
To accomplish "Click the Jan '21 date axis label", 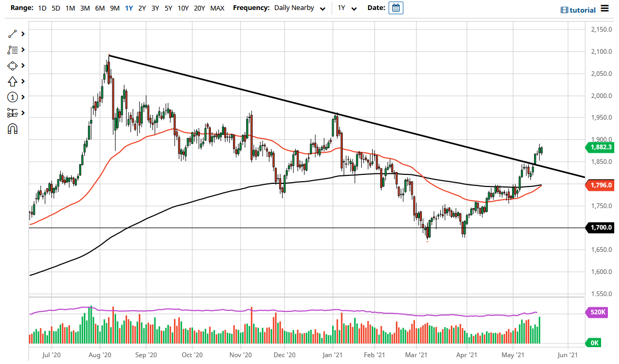I will pyautogui.click(x=332, y=355).
